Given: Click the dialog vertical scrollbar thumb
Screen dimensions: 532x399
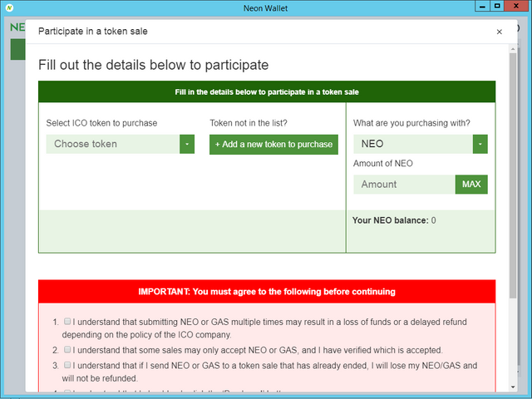Looking at the screenshot, I should click(x=513, y=175).
